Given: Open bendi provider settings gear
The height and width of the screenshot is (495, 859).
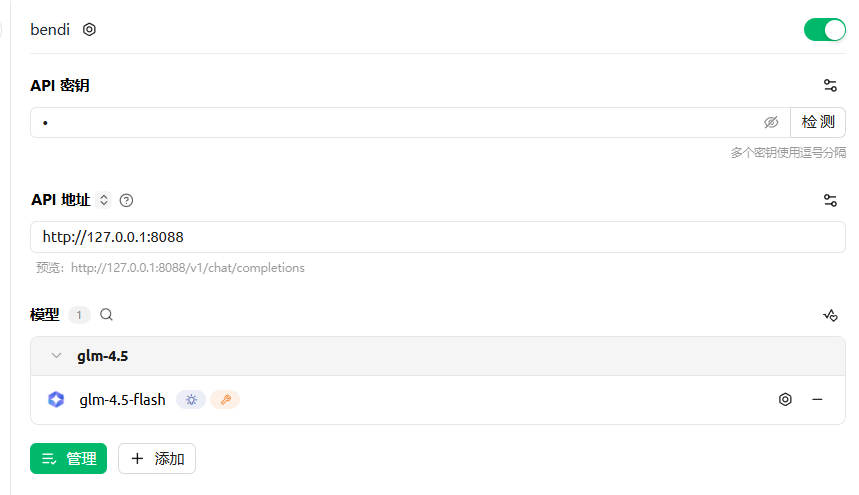Looking at the screenshot, I should 89,30.
